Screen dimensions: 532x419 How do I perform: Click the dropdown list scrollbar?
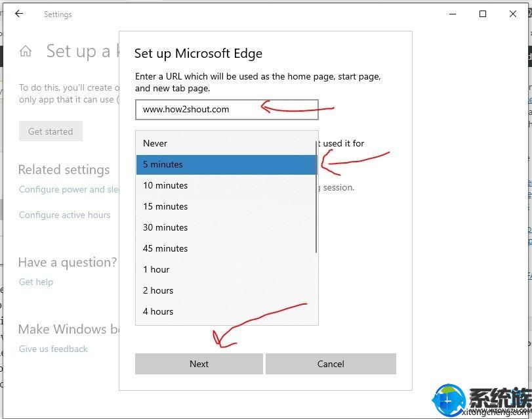point(316,197)
